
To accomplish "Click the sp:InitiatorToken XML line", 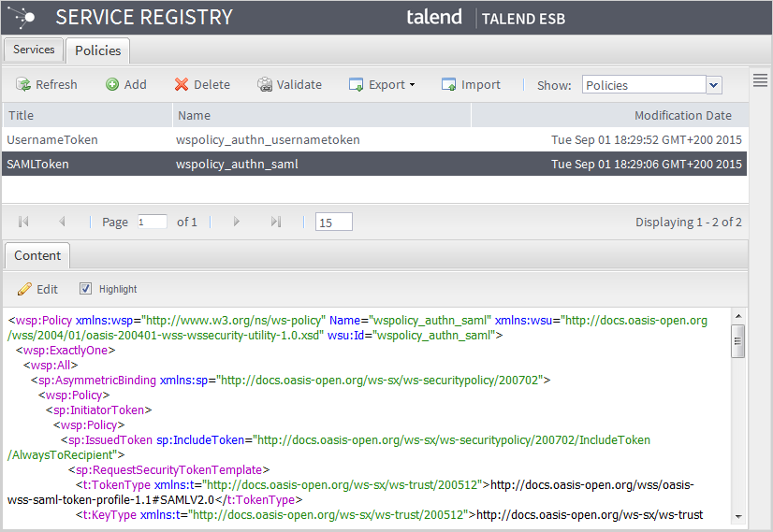I will (x=98, y=410).
